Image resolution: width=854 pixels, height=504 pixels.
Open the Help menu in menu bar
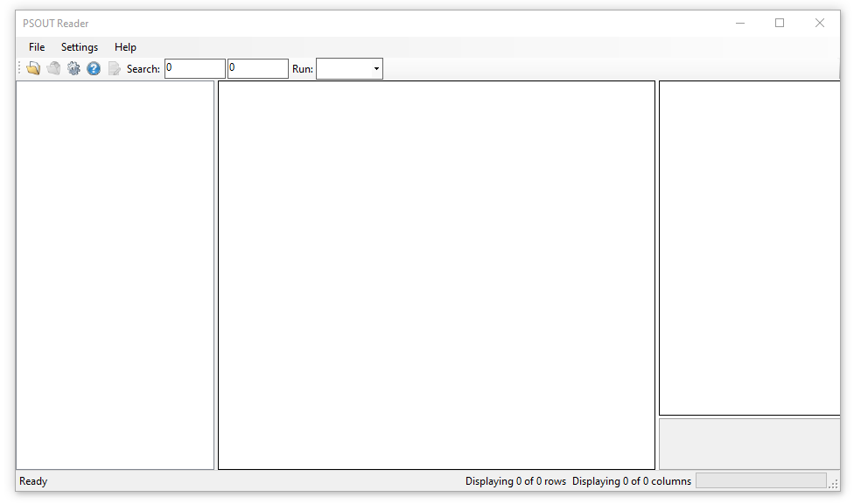coord(125,47)
